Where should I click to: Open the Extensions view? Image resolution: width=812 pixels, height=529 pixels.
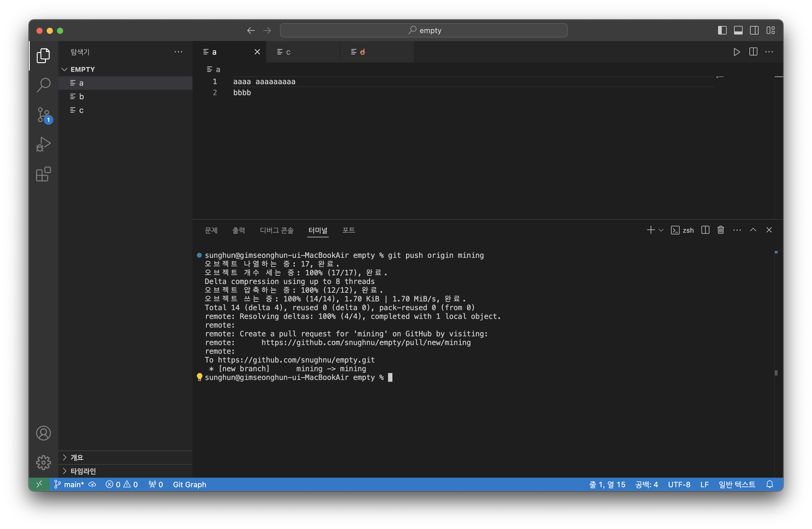coord(43,174)
